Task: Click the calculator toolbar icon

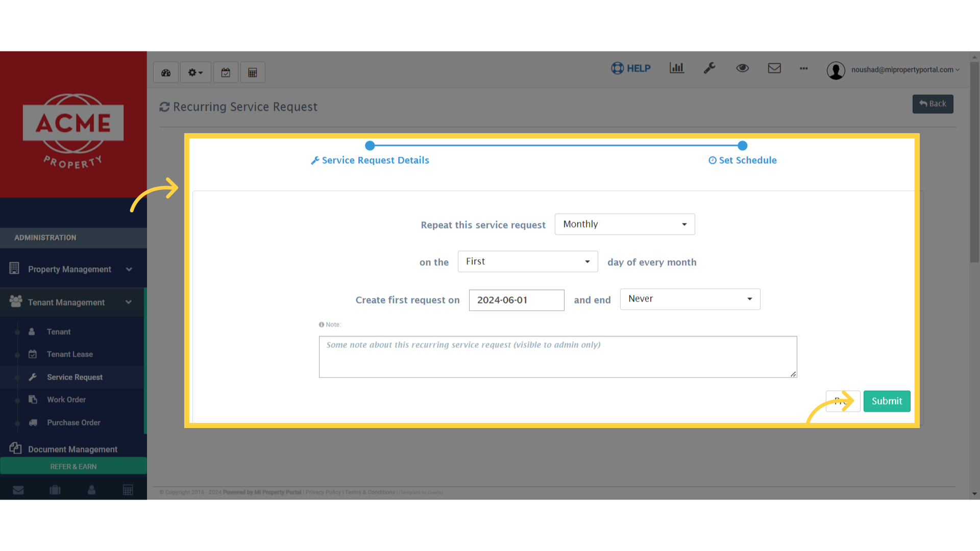Action: tap(253, 72)
